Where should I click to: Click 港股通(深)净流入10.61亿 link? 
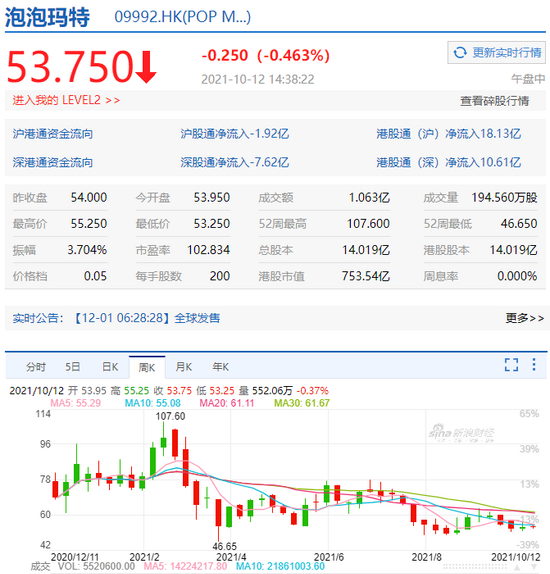pyautogui.click(x=449, y=162)
